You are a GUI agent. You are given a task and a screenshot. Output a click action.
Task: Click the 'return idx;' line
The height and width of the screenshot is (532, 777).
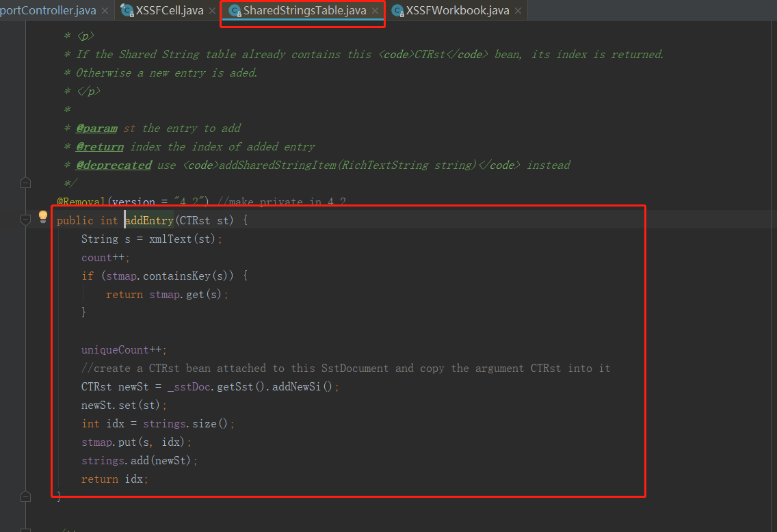(x=114, y=479)
